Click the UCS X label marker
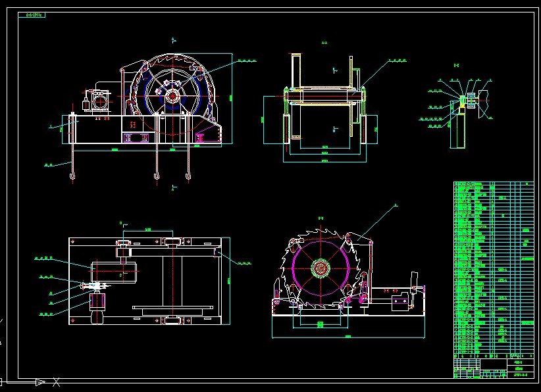 56,382
